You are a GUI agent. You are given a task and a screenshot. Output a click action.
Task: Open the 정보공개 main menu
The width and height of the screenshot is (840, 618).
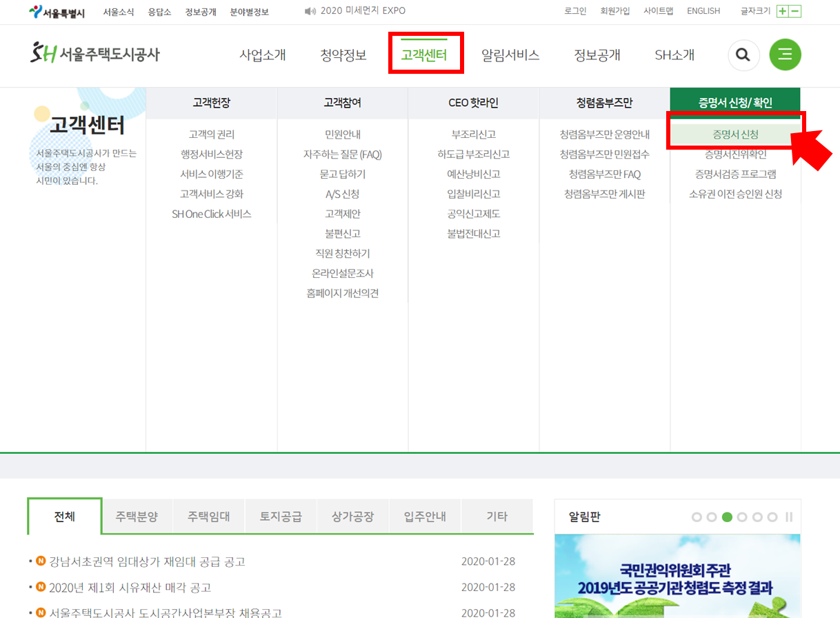click(597, 55)
